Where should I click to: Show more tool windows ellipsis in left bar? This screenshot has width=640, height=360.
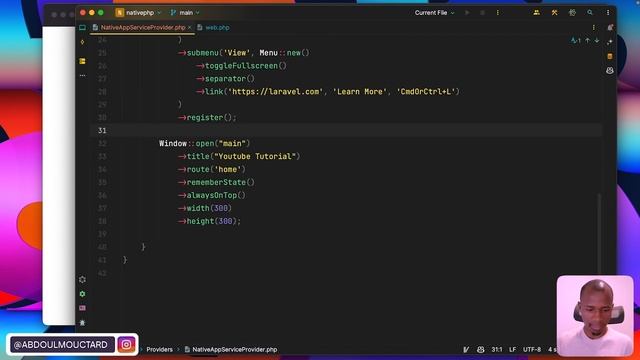click(82, 76)
